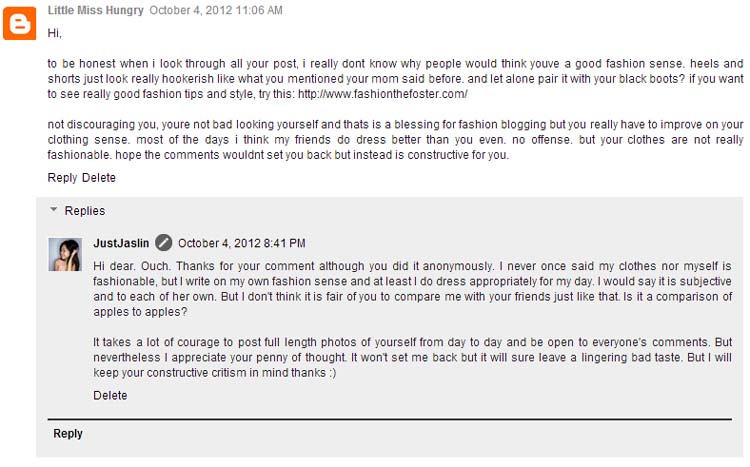Click the paragraph starting 'not discouraging you'
Image resolution: width=750 pixels, height=467 pixels.
pos(395,140)
